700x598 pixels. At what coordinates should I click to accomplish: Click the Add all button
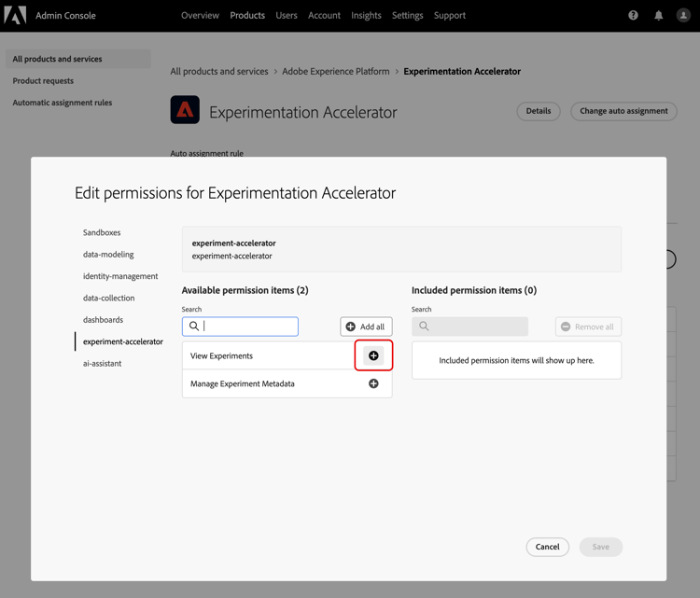(366, 327)
